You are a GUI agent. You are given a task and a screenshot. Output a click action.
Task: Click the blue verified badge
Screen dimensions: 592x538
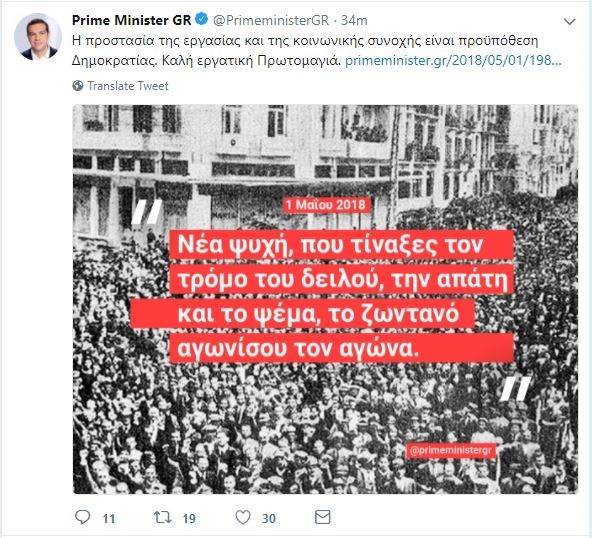tap(202, 19)
